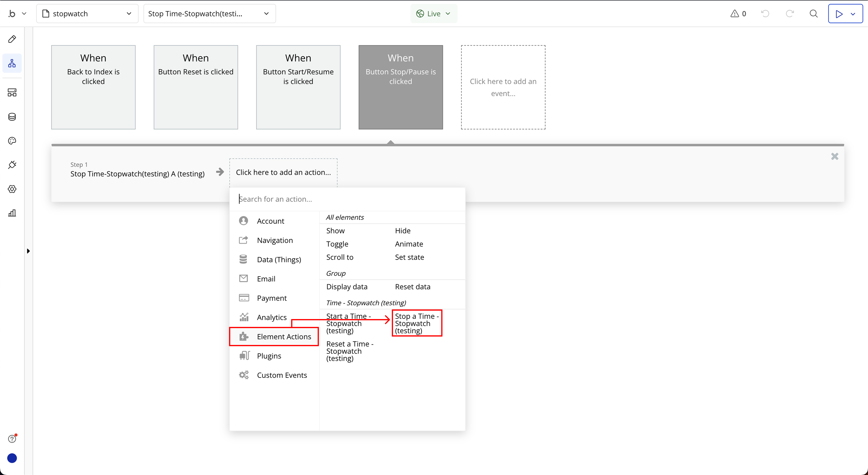Screen dimensions: 868x475
Task: Open the Settings gear icon in sidebar
Action: click(x=12, y=189)
